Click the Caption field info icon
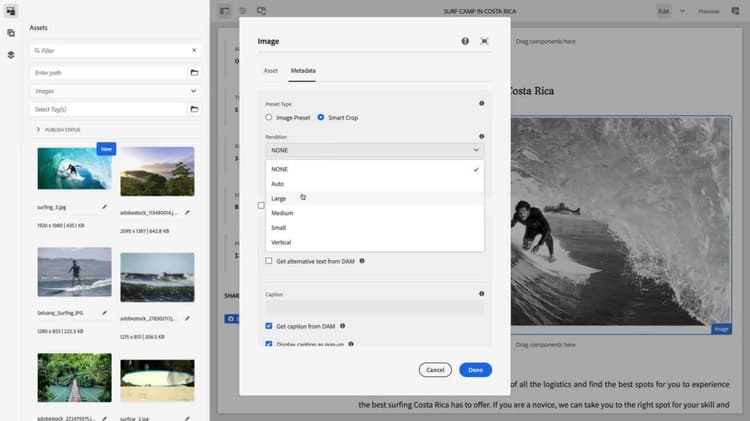750x421 pixels. click(481, 294)
